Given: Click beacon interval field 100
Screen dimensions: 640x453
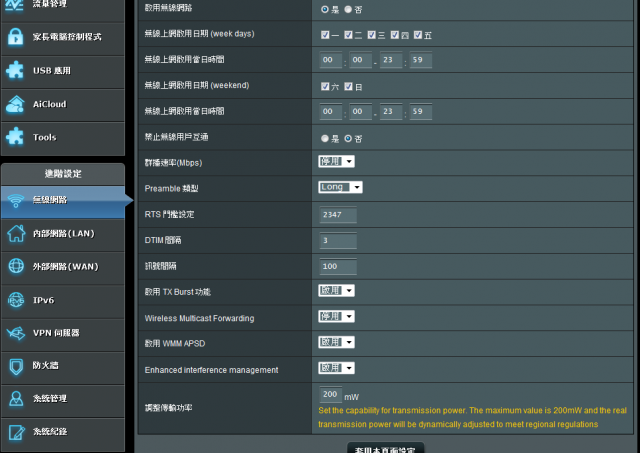Looking at the screenshot, I should tap(338, 266).
